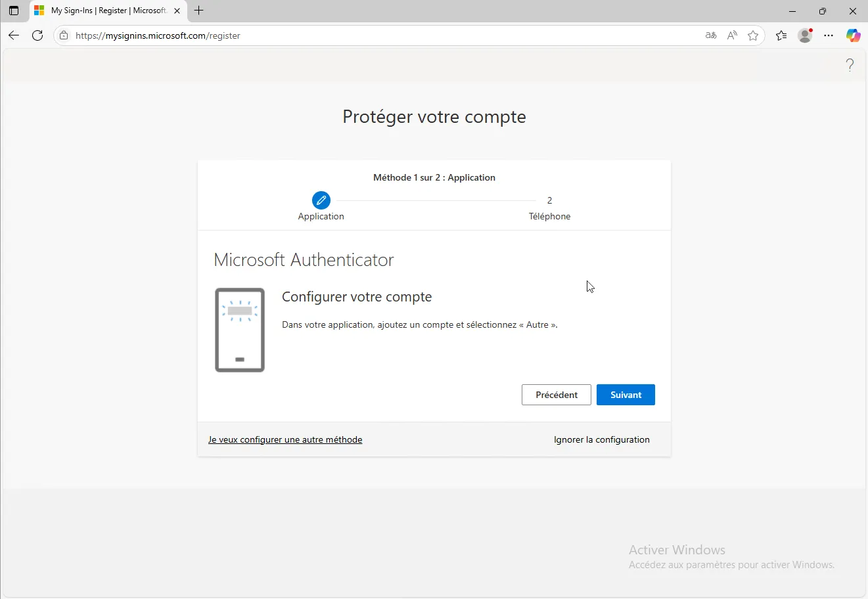View site information lock icon
This screenshot has width=868, height=599.
pyautogui.click(x=64, y=35)
